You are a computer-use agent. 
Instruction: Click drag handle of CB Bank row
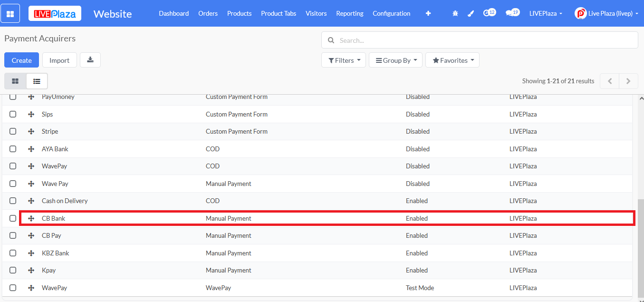31,218
